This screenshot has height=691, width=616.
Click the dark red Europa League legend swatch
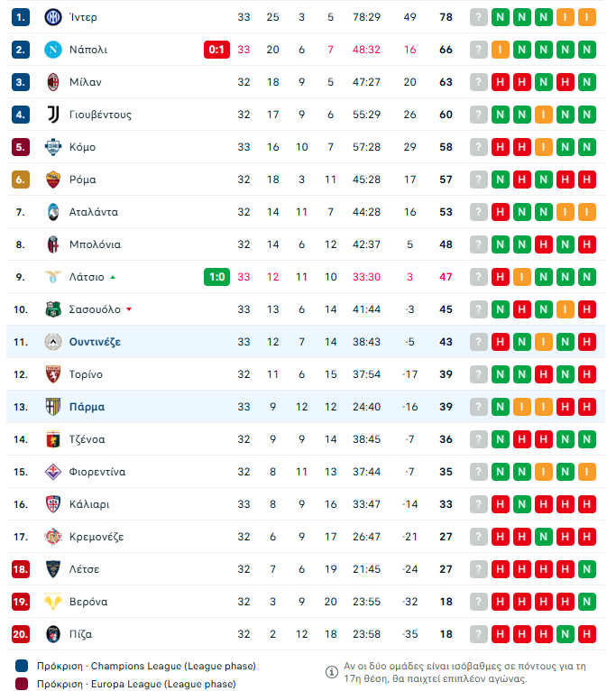click(22, 684)
